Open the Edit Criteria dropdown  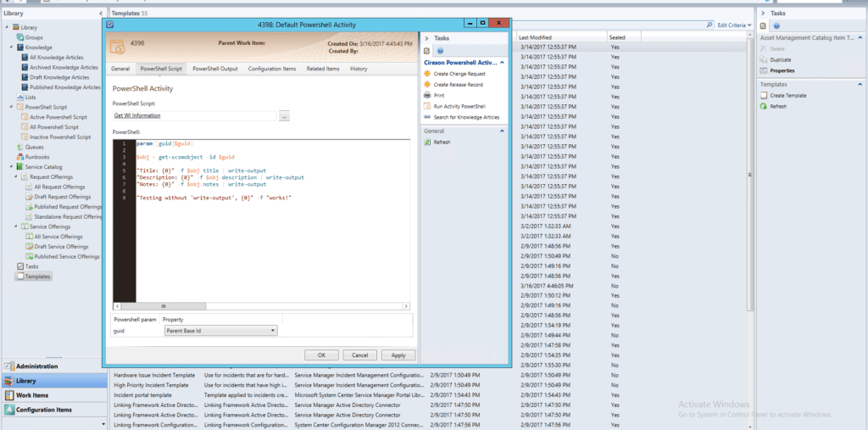tap(735, 25)
